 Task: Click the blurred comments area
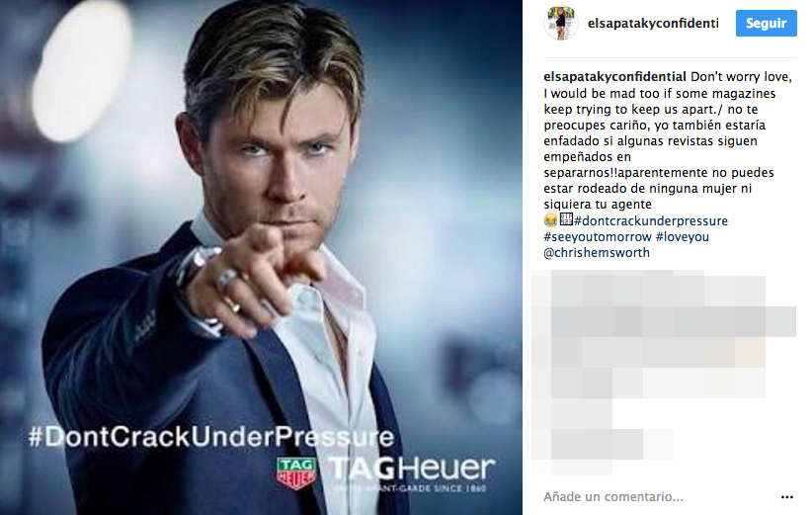(664, 372)
